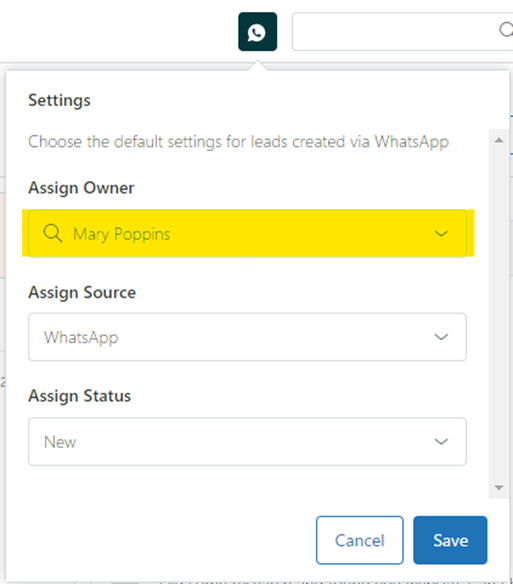Click the Settings heading
The width and height of the screenshot is (513, 584).
(x=59, y=101)
